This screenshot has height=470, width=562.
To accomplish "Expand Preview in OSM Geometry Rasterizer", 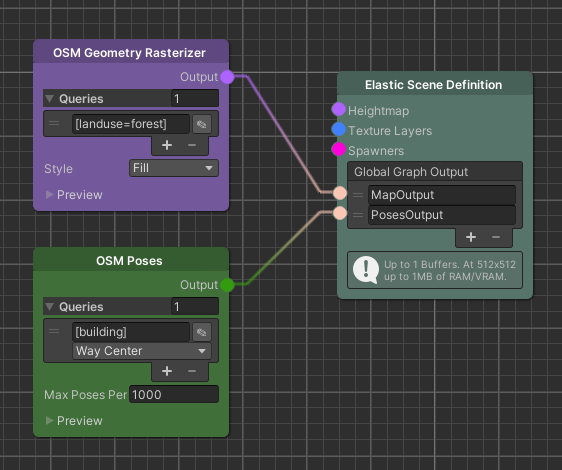I will tap(49, 194).
